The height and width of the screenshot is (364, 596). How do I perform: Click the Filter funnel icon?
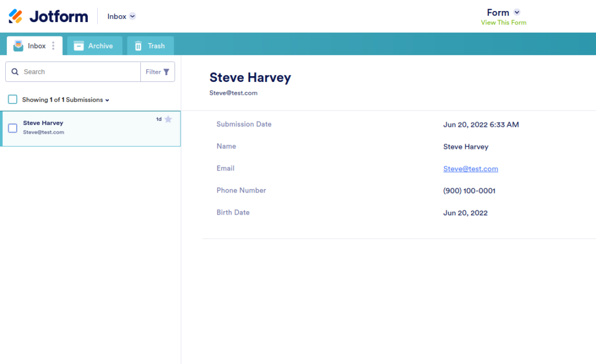coord(166,72)
